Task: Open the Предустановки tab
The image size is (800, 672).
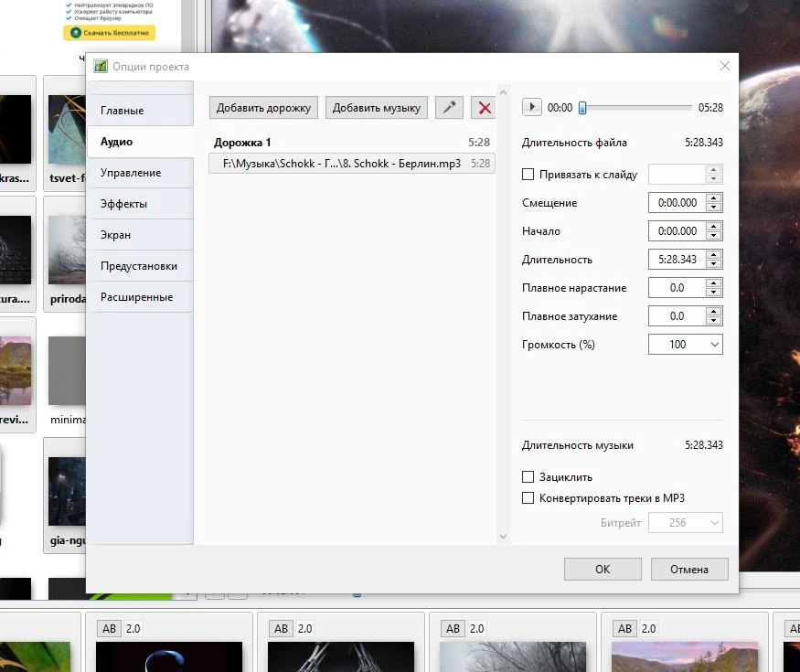Action: pyautogui.click(x=140, y=266)
